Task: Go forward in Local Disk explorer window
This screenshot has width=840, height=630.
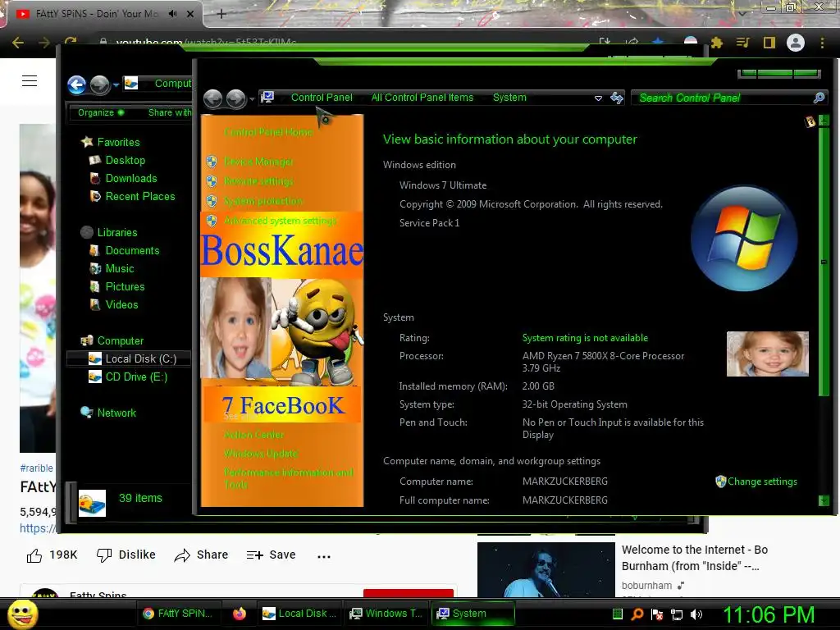Action: pos(99,84)
